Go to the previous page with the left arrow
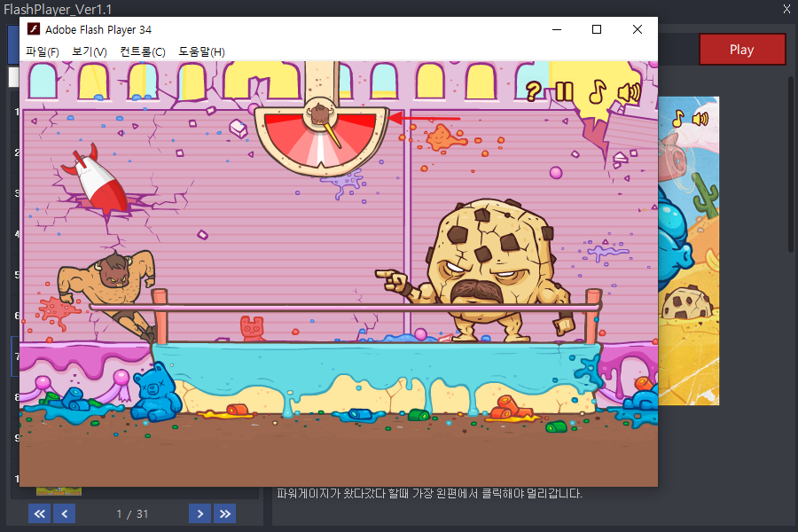798x532 pixels. [x=65, y=513]
